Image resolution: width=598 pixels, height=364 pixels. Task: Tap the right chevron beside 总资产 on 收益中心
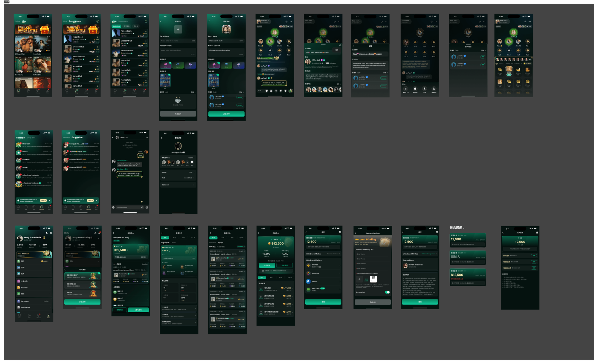pyautogui.click(x=280, y=239)
